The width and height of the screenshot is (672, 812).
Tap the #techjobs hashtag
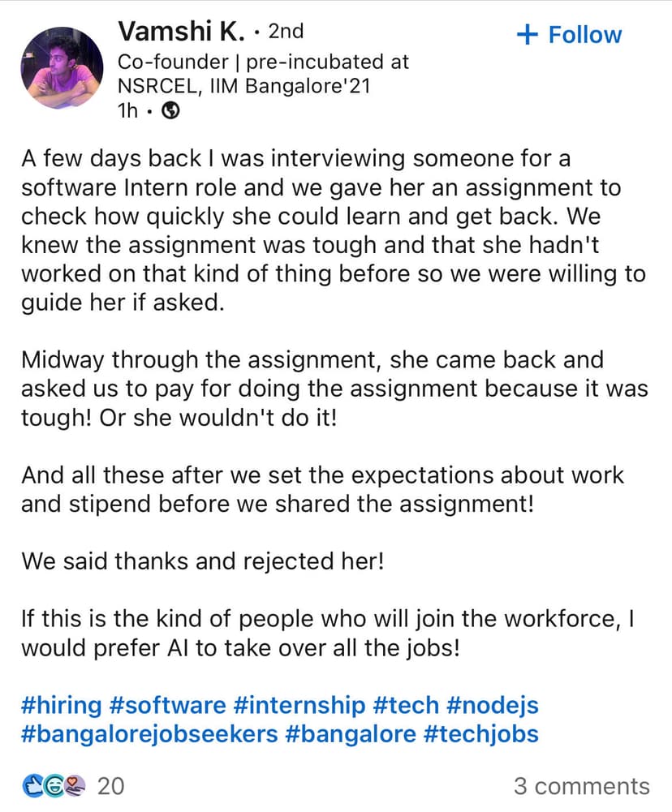(x=481, y=734)
